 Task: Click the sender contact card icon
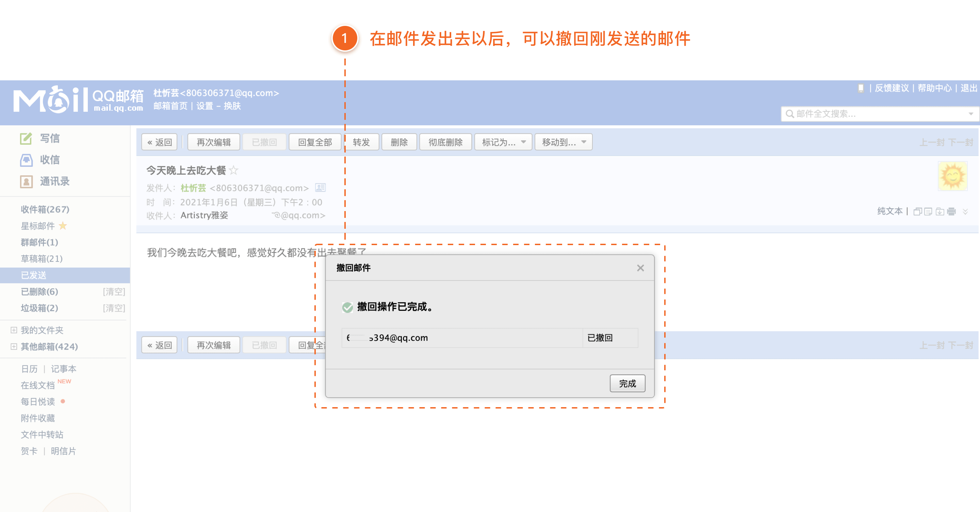320,188
